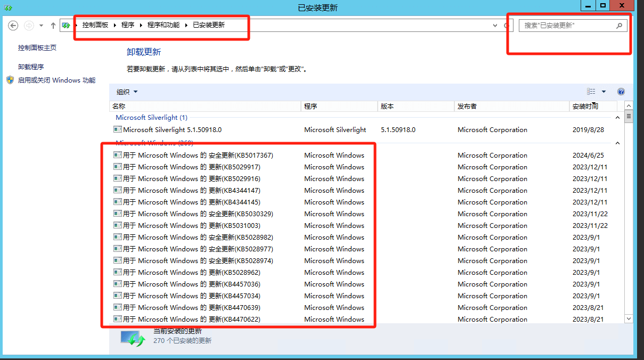This screenshot has width=644, height=360.
Task: Open 控制面板 in the breadcrumb
Action: click(95, 25)
